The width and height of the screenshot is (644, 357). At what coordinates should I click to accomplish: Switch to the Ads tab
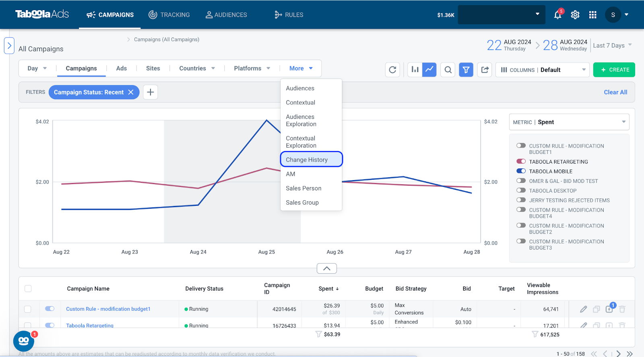[x=122, y=68]
